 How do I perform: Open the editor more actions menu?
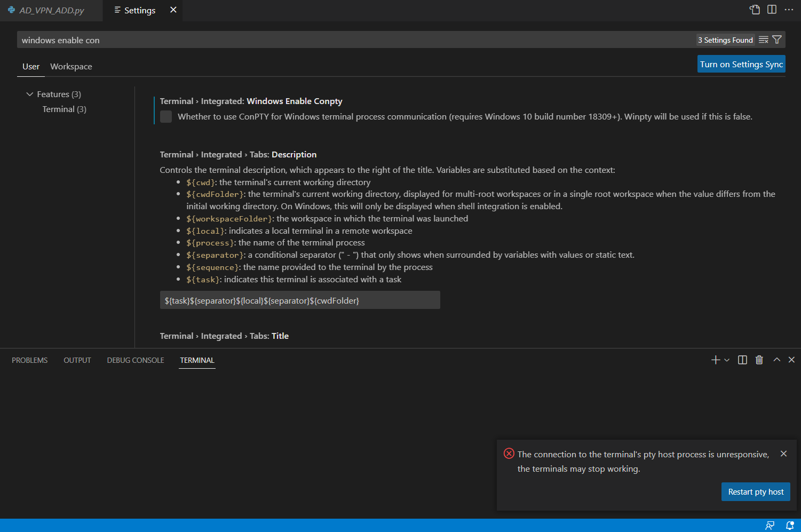[789, 10]
